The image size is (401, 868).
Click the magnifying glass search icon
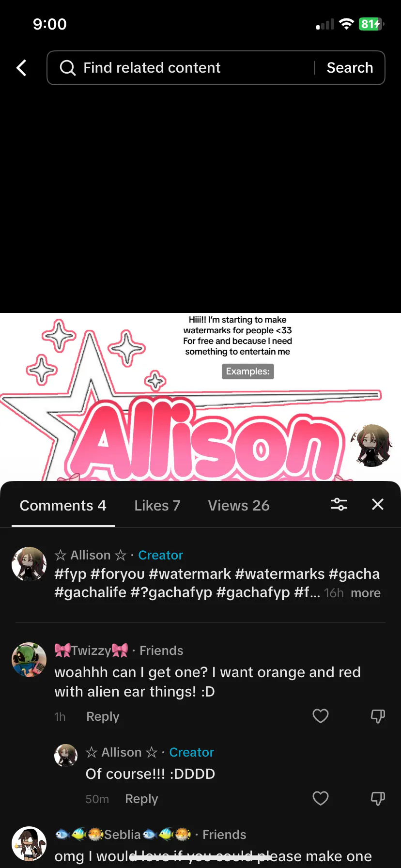pos(67,68)
